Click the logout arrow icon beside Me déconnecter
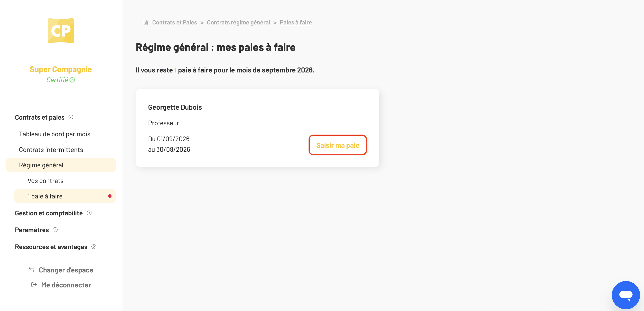 pyautogui.click(x=34, y=285)
